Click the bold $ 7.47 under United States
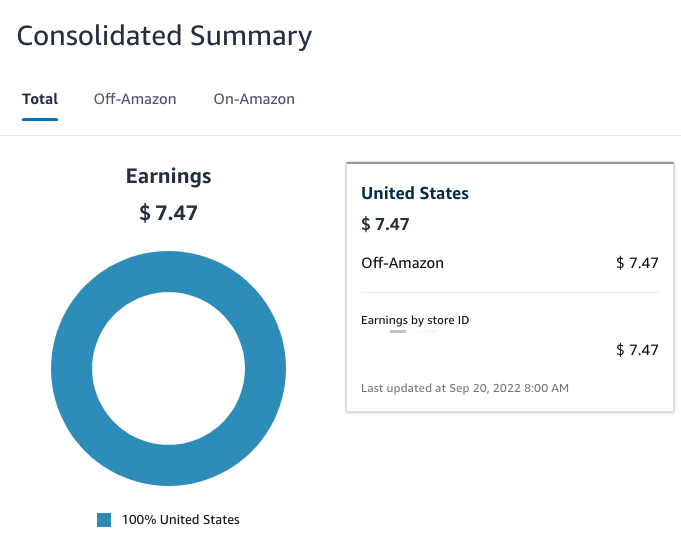This screenshot has width=681, height=547. [385, 224]
